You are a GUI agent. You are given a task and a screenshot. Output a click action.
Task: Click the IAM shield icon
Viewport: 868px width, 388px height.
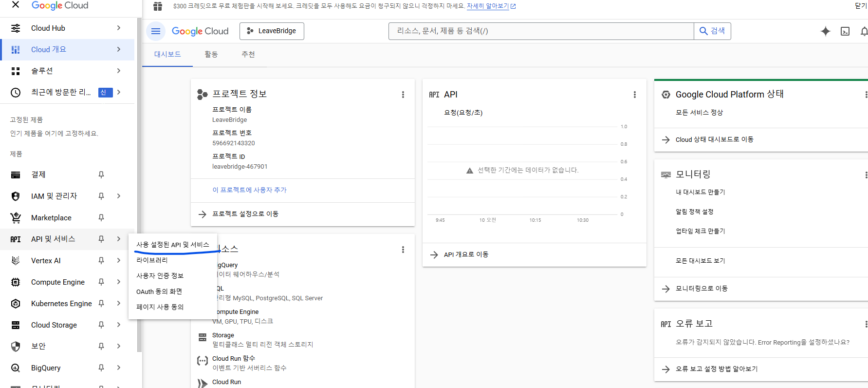[x=16, y=196]
